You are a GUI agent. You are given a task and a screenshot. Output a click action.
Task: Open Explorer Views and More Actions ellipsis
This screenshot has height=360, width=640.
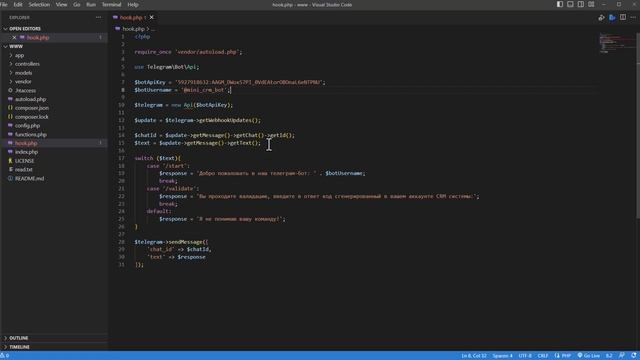click(98, 18)
